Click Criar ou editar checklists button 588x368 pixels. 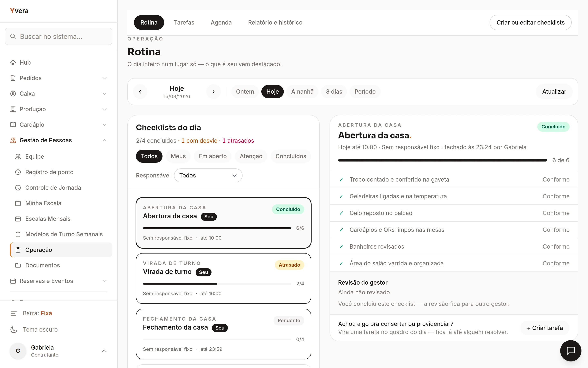tap(530, 22)
